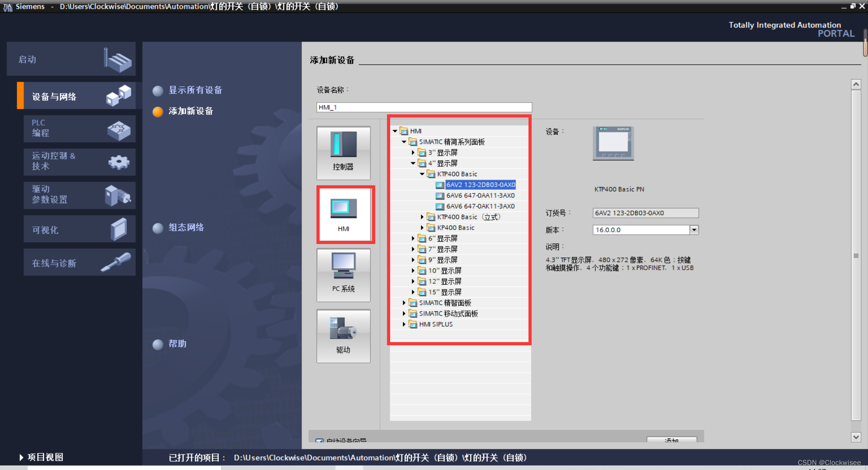Switch to 项目视图 project view

point(41,457)
